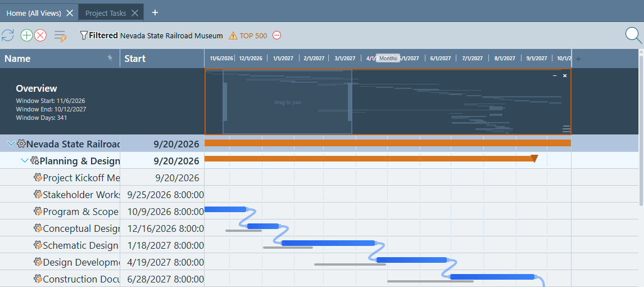This screenshot has height=287, width=644.
Task: Click the 9/1/2027 timeline date header
Action: tap(537, 59)
